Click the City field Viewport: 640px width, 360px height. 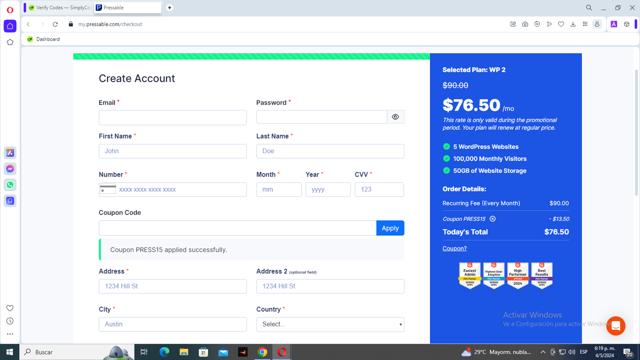(173, 324)
